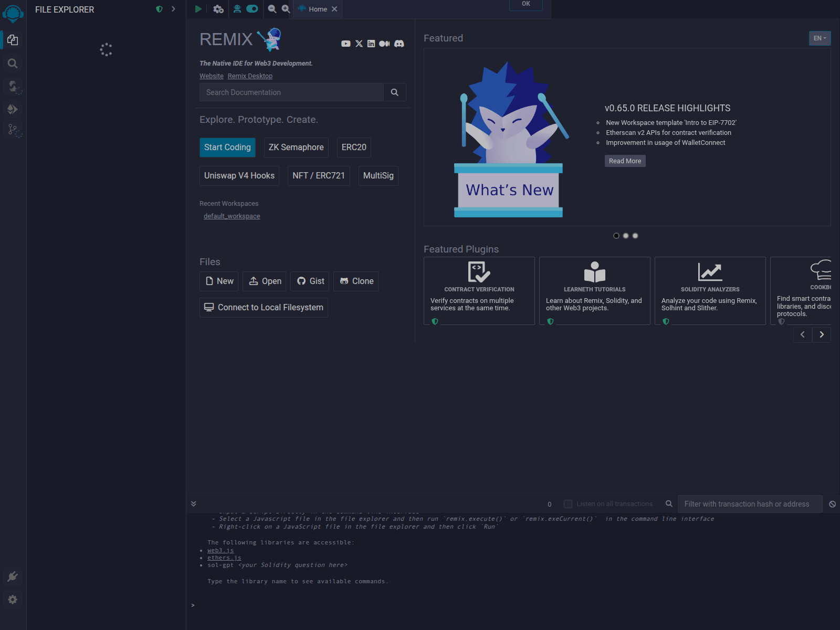The height and width of the screenshot is (630, 840).
Task: Click the green Run script play icon
Action: pyautogui.click(x=198, y=9)
